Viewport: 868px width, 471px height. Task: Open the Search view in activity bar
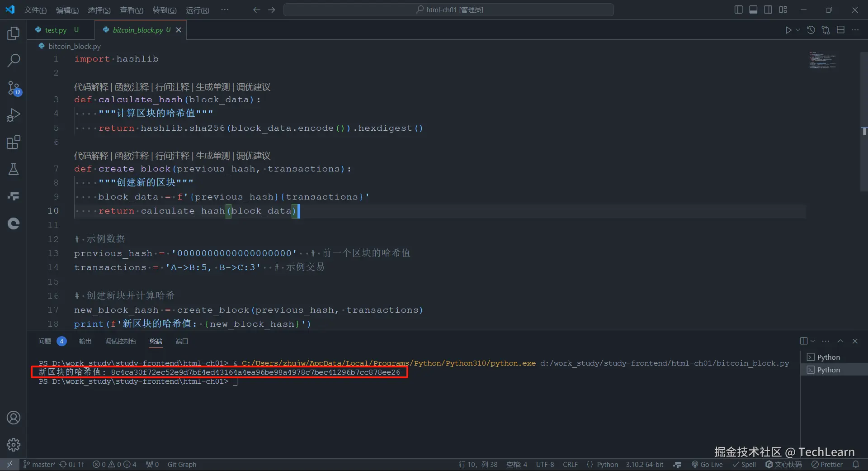pos(14,60)
